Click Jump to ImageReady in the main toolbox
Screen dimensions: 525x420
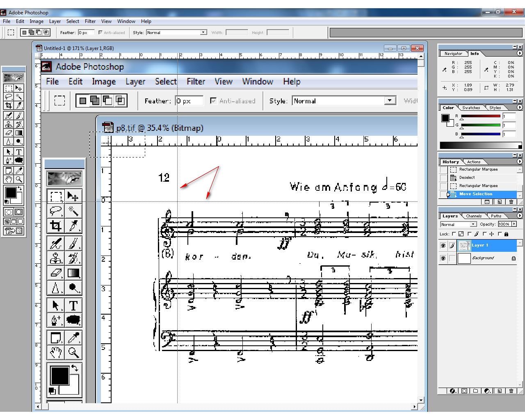coord(14,231)
